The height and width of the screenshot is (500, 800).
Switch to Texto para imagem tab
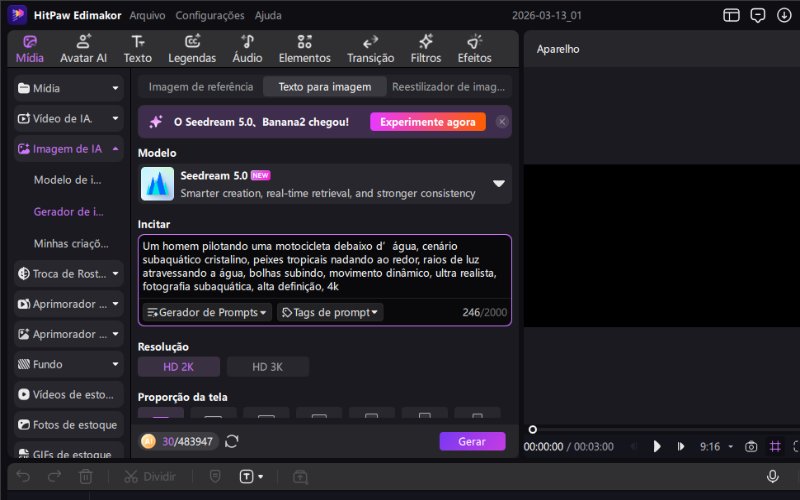[x=324, y=87]
